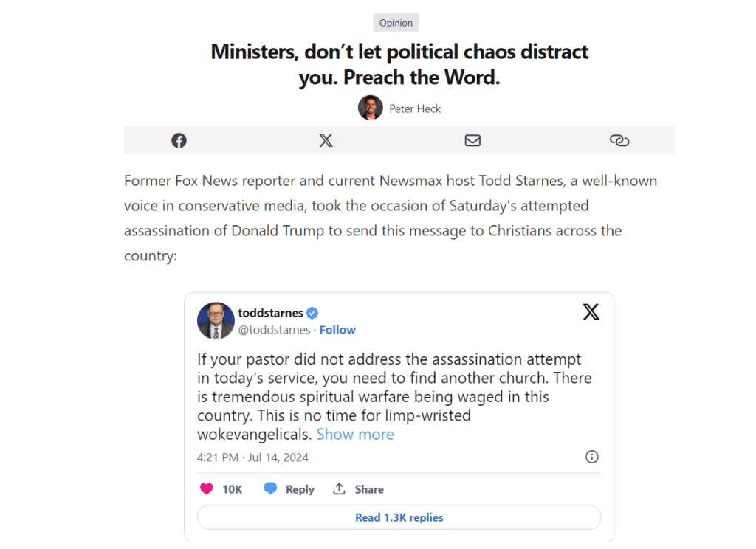Click Read 1.3K replies button
The image size is (756, 549).
click(399, 517)
